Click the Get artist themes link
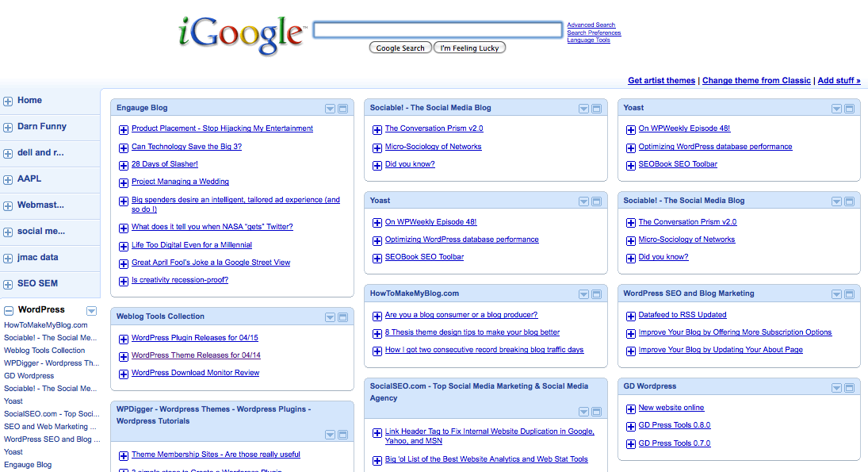This screenshot has width=868, height=472. [x=662, y=80]
